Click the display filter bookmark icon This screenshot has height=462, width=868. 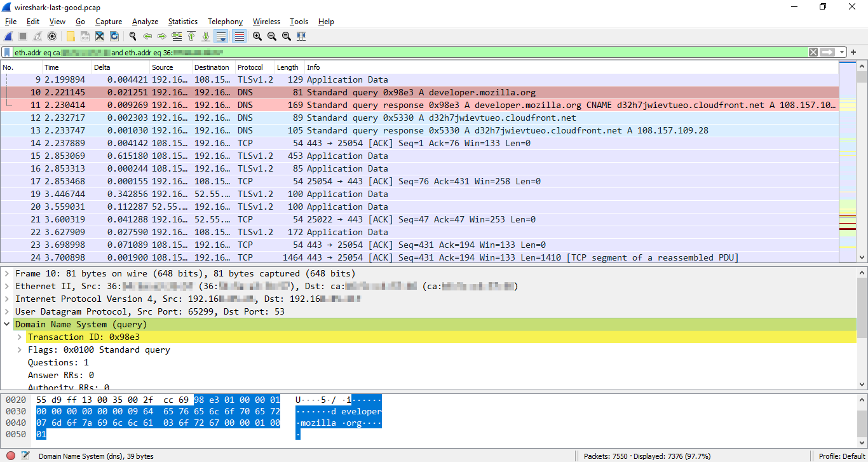7,52
